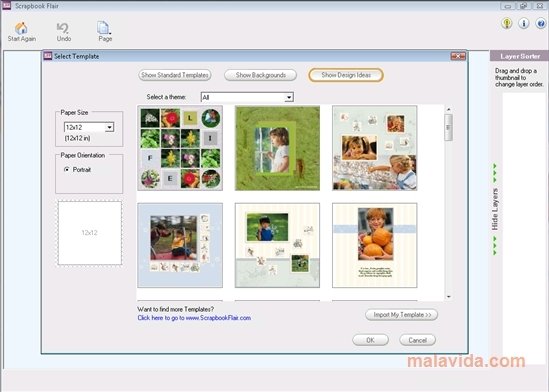Open the blue help question icon
The image size is (549, 392).
click(541, 23)
